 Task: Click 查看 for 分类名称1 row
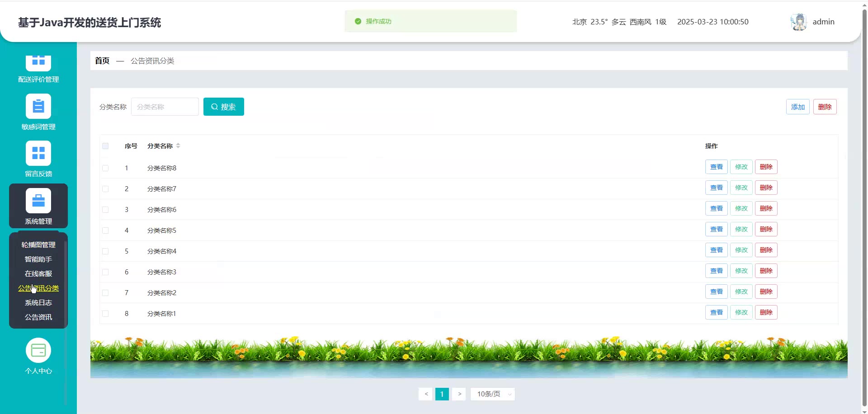[x=717, y=312]
